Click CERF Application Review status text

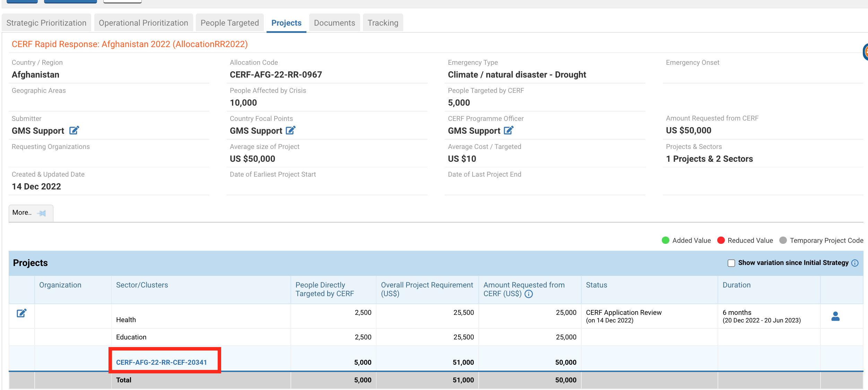click(624, 312)
